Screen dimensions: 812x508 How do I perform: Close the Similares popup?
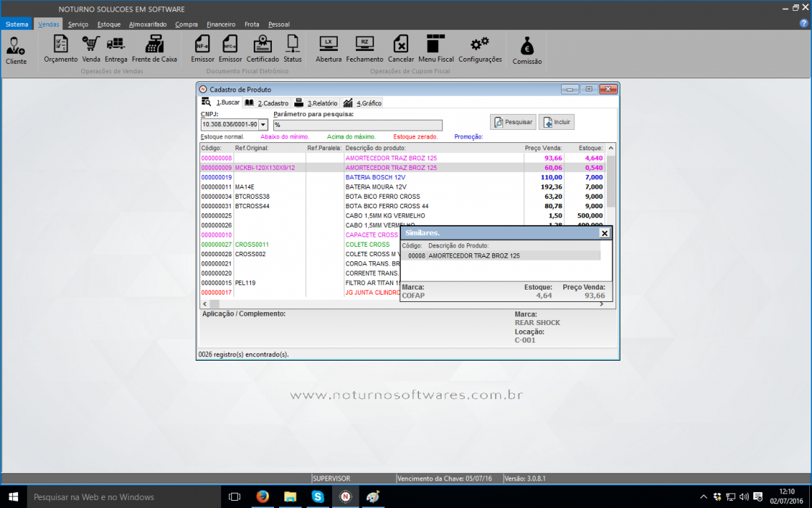coord(605,233)
